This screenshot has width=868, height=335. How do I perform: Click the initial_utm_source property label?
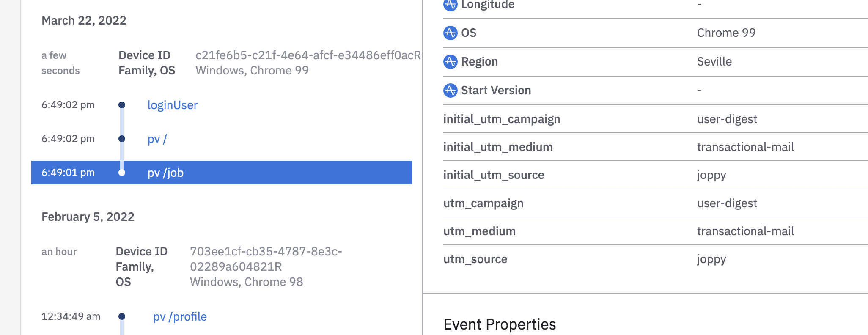tap(494, 175)
